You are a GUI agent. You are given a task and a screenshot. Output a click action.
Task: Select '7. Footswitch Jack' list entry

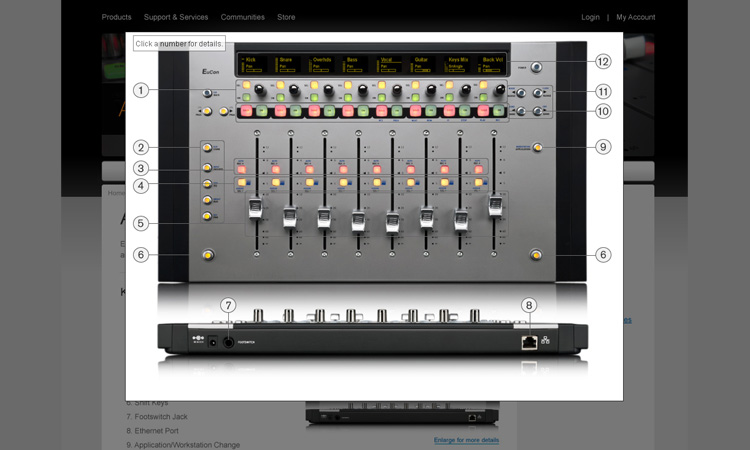click(157, 417)
